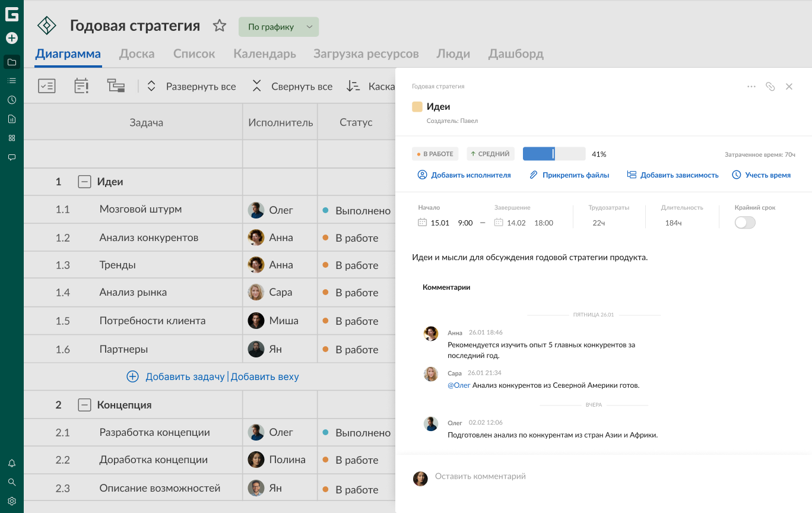Open the chat icon in the left sidebar

(12, 157)
